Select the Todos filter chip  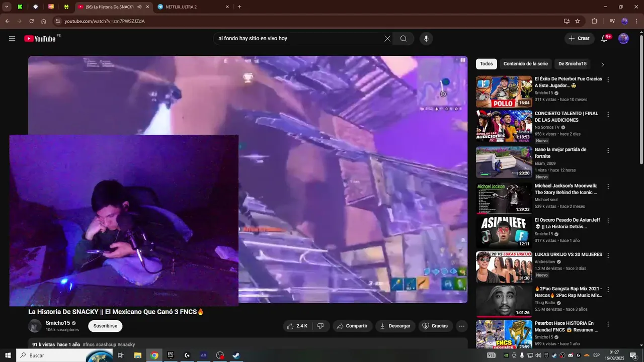pyautogui.click(x=487, y=64)
